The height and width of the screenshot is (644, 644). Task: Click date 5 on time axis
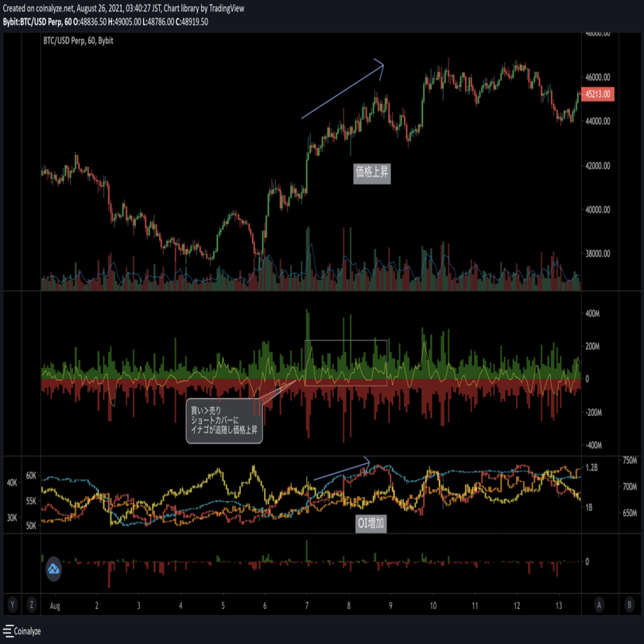click(223, 606)
